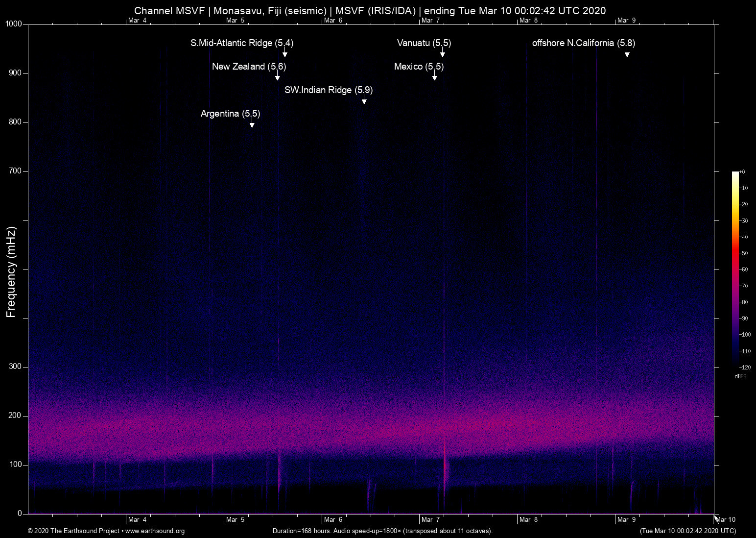Click the +0 color scale value
This screenshot has height=538, width=756.
click(742, 172)
